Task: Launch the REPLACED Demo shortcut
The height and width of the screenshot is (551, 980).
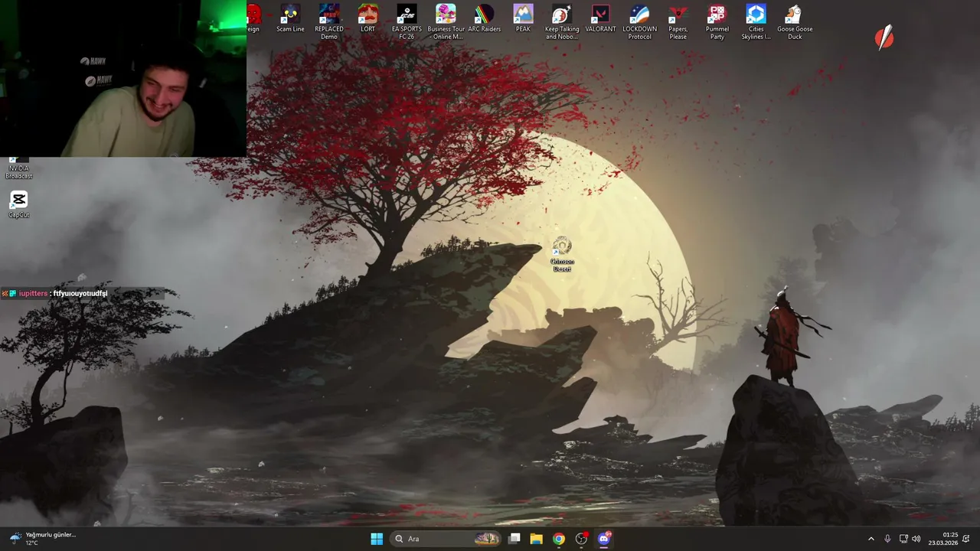Action: [329, 22]
